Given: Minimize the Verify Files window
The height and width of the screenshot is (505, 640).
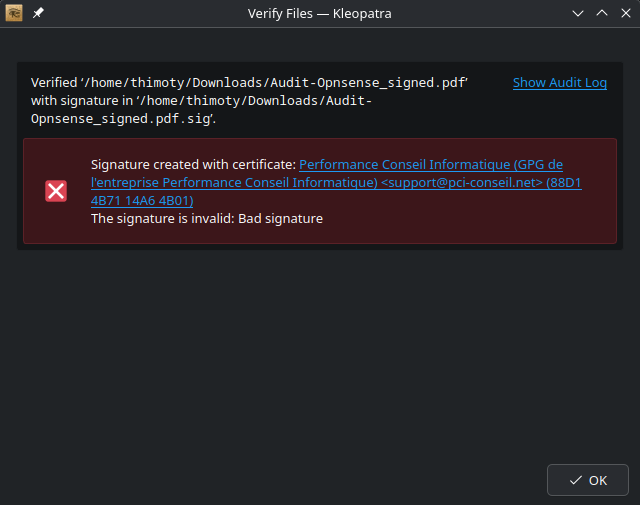Looking at the screenshot, I should pos(578,13).
